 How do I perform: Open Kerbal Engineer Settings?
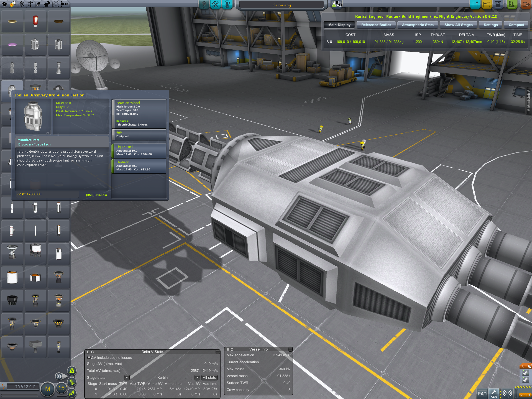[x=490, y=25]
